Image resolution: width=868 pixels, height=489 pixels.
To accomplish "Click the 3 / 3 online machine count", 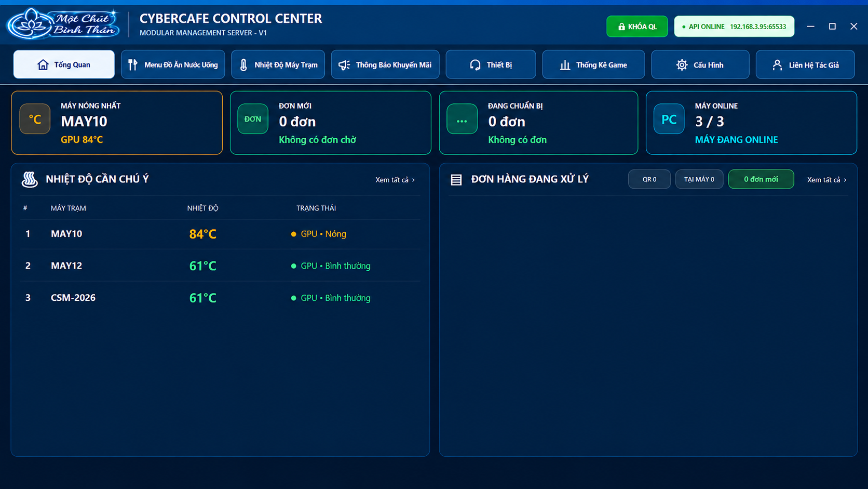I will coord(709,122).
